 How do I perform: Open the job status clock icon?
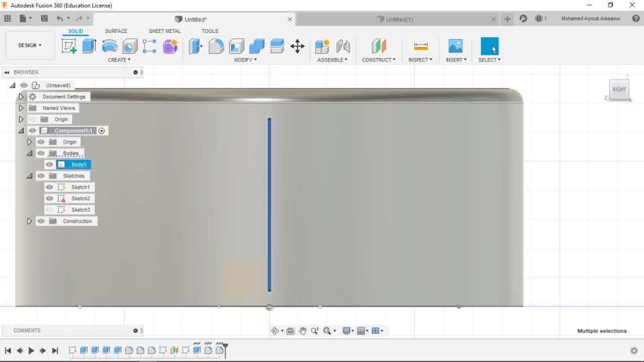[539, 18]
